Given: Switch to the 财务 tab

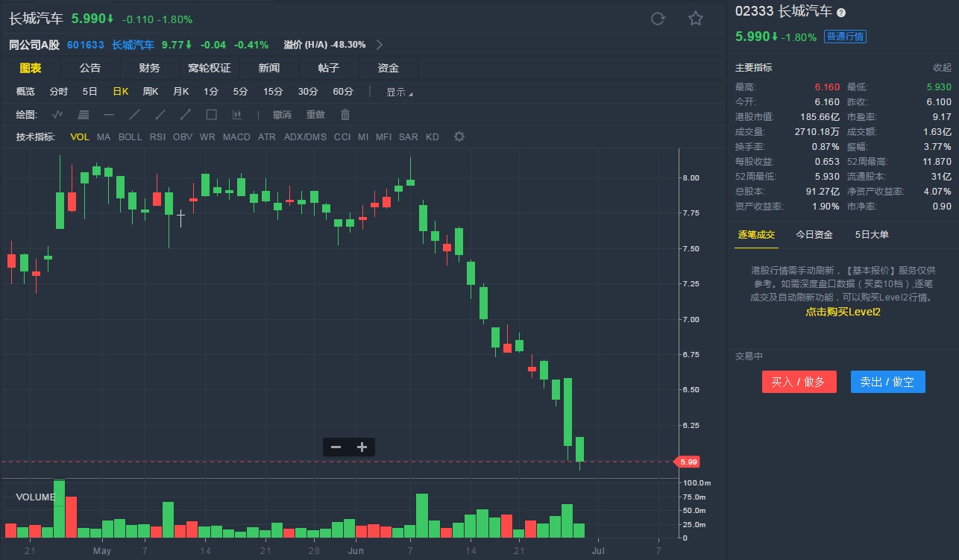Looking at the screenshot, I should [x=149, y=68].
